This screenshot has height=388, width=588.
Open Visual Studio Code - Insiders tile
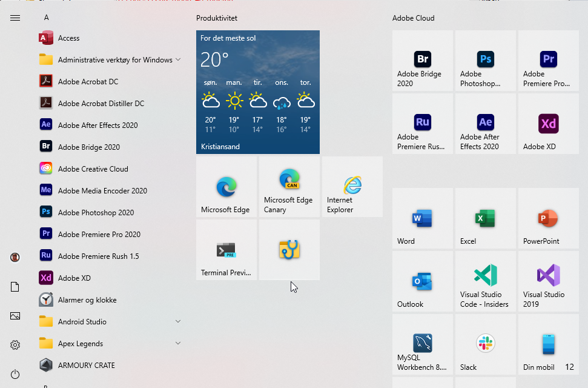click(486, 281)
